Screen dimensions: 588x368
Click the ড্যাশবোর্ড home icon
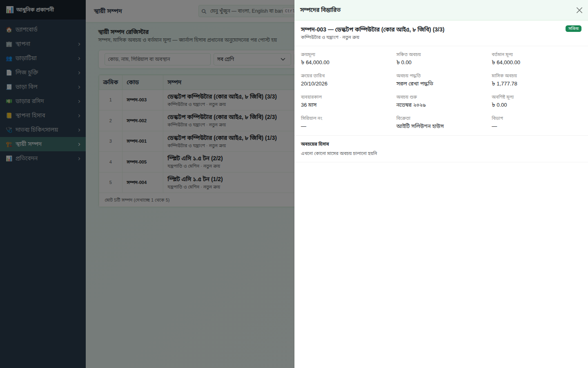pyautogui.click(x=9, y=30)
